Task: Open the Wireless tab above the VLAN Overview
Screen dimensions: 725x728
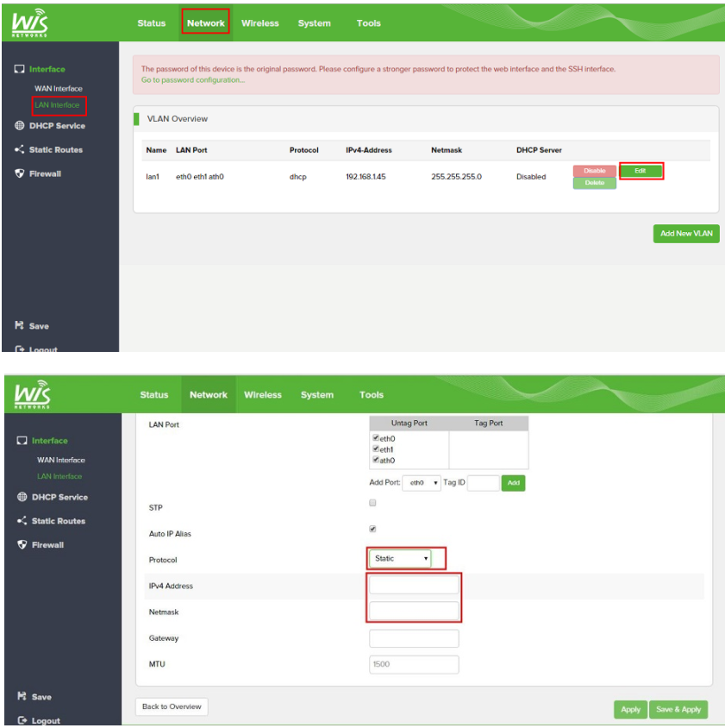Action: (259, 23)
